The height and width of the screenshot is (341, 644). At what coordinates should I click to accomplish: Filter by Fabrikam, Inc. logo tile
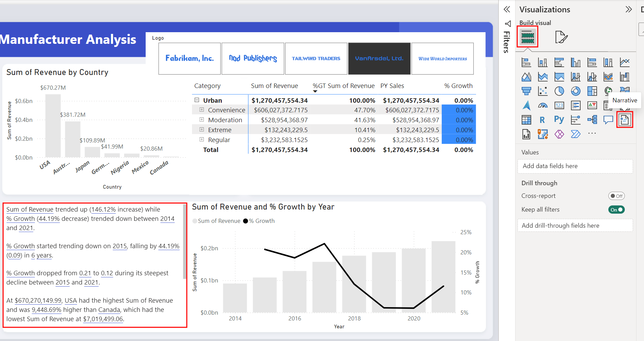190,59
